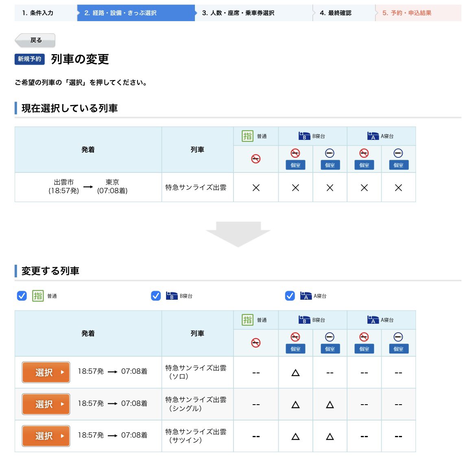Click B寝台 smoking 個室 icon in 変更する列車 table

(x=330, y=343)
